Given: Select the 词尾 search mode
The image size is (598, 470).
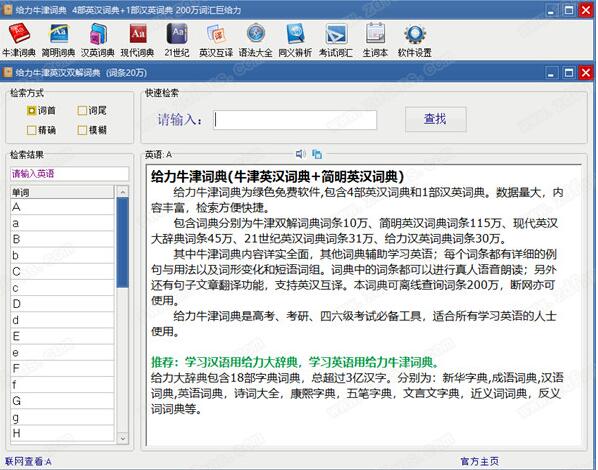Looking at the screenshot, I should point(92,111).
